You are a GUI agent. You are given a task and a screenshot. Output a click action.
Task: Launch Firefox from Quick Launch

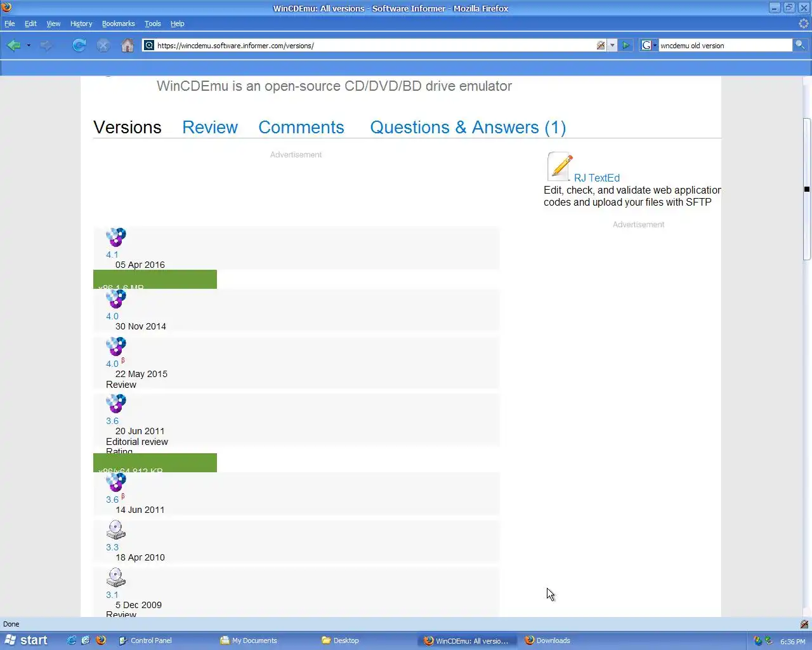[101, 640]
